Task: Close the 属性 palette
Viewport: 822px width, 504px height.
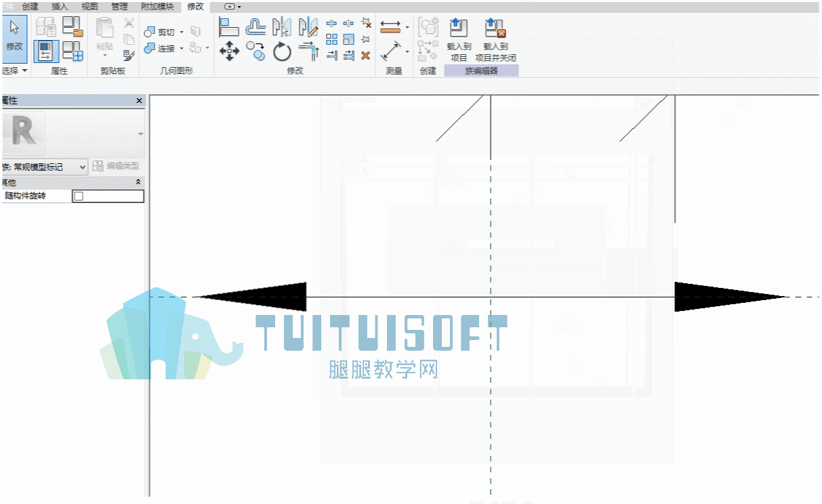Action: (x=140, y=101)
